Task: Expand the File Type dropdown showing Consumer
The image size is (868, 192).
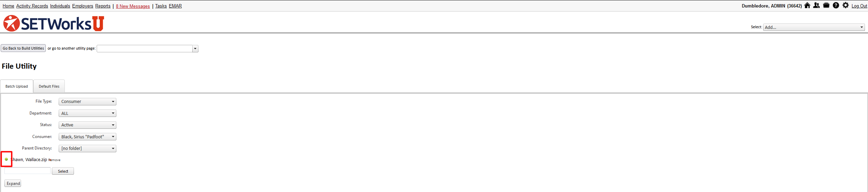Action: click(x=88, y=102)
